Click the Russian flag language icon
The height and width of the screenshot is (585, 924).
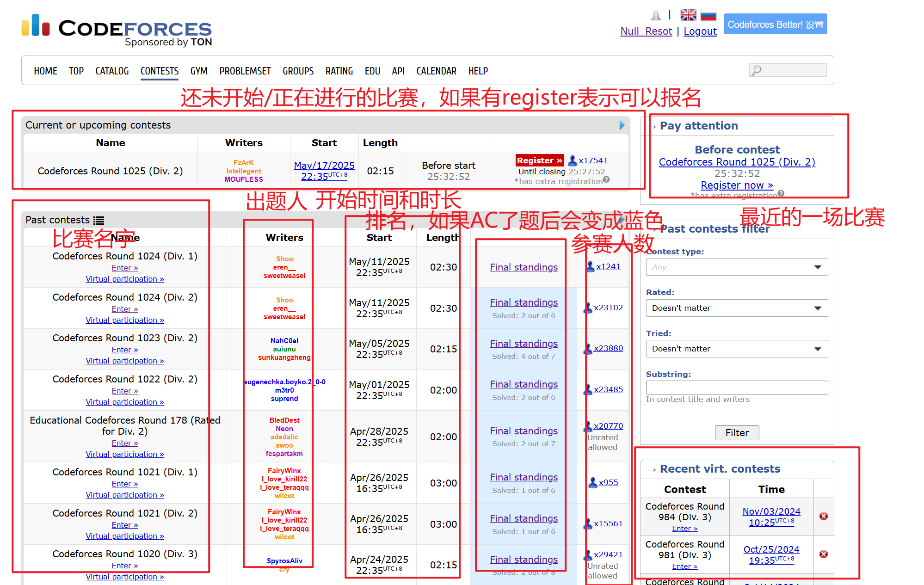tap(708, 15)
